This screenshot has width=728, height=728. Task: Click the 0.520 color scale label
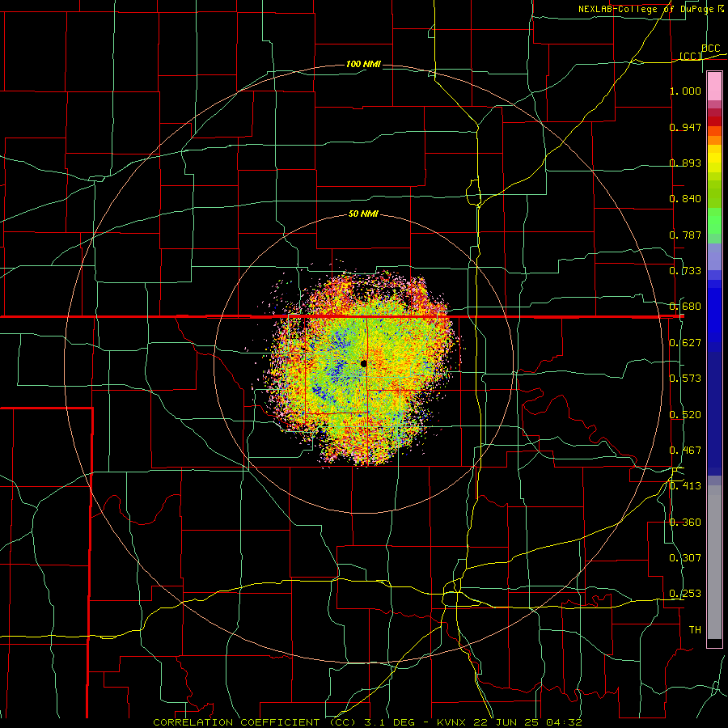(x=685, y=415)
